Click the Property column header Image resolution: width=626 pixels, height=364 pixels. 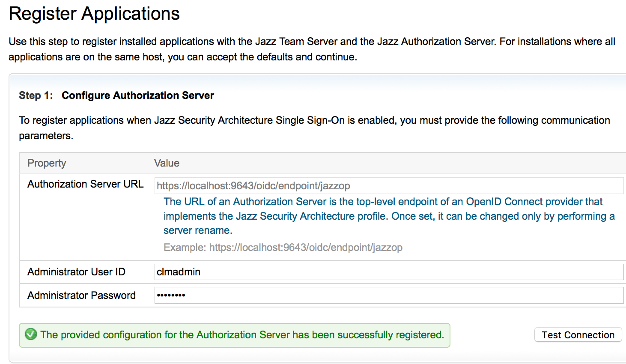tap(47, 163)
